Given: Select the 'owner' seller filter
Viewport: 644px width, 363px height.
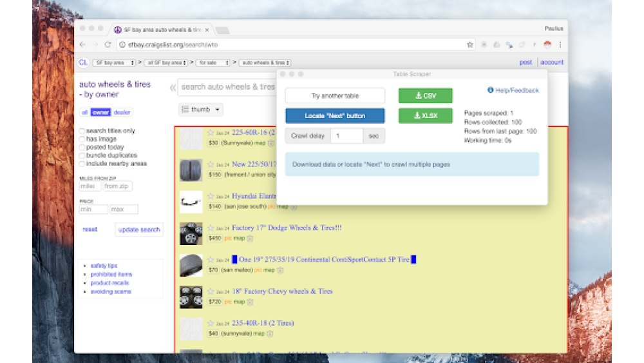Looking at the screenshot, I should [100, 112].
